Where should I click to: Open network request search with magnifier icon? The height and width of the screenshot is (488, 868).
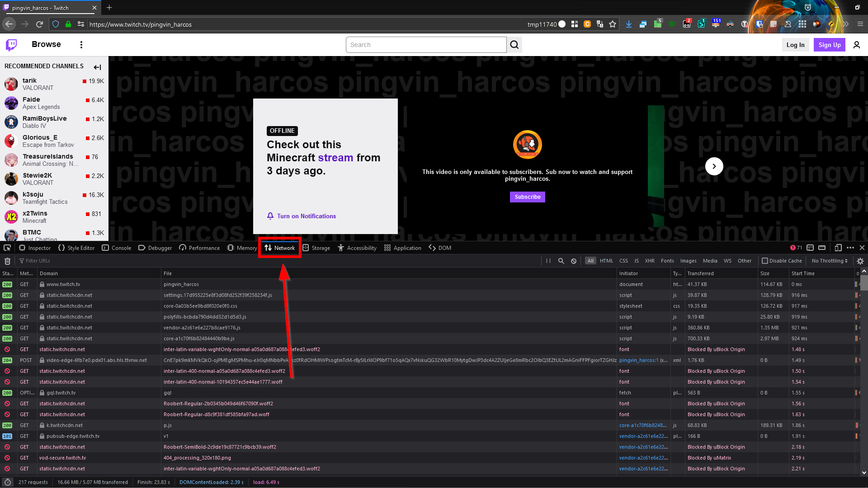pos(561,261)
